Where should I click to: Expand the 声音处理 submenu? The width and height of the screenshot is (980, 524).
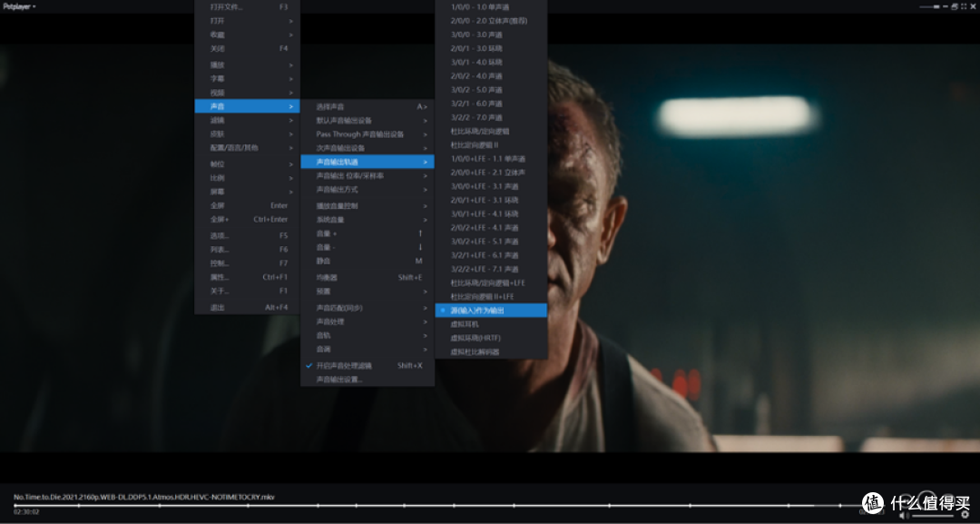[367, 321]
